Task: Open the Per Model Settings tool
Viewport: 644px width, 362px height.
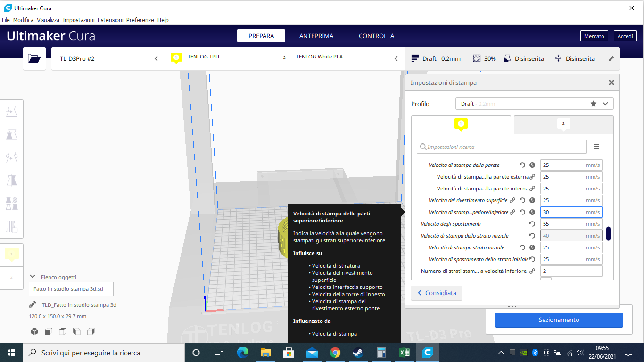Action: point(12,204)
